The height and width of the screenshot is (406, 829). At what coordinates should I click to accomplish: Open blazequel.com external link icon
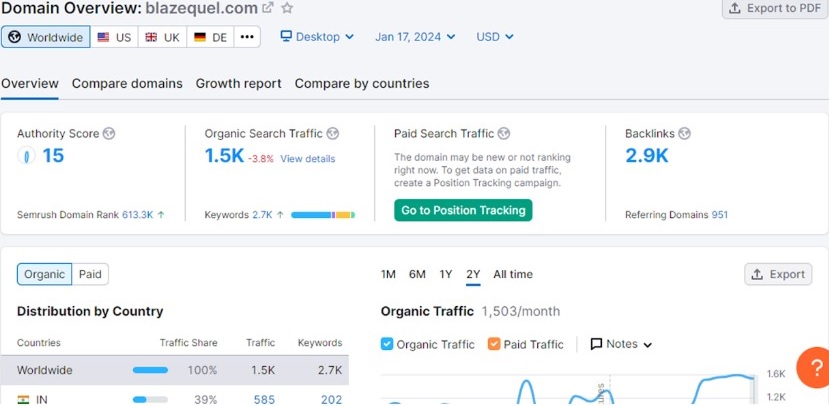pyautogui.click(x=269, y=8)
